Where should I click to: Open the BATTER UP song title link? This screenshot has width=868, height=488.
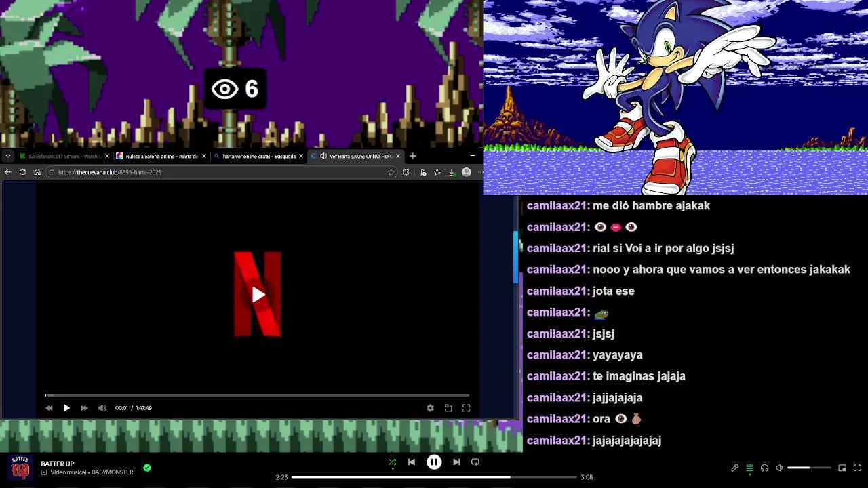pyautogui.click(x=58, y=464)
